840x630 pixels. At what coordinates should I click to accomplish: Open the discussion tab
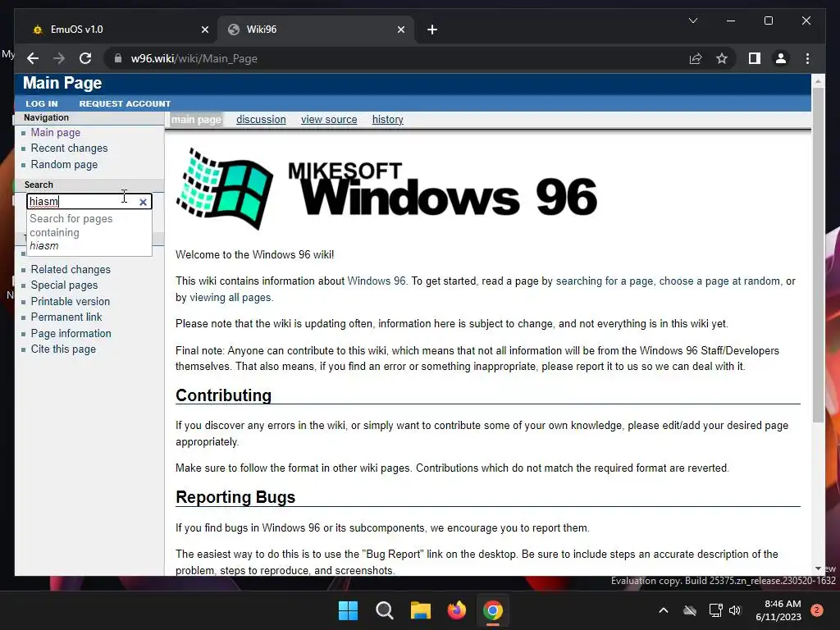pos(261,120)
